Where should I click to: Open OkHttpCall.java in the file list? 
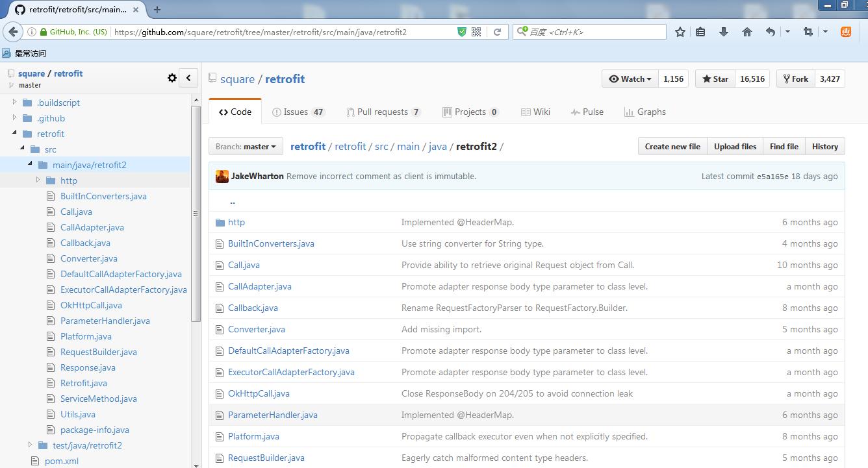(x=259, y=393)
